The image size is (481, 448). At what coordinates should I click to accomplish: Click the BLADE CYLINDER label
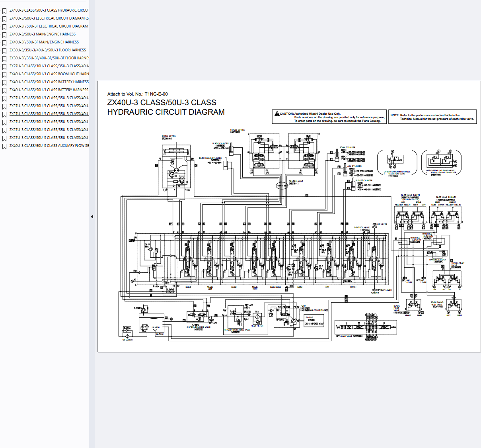220,144
